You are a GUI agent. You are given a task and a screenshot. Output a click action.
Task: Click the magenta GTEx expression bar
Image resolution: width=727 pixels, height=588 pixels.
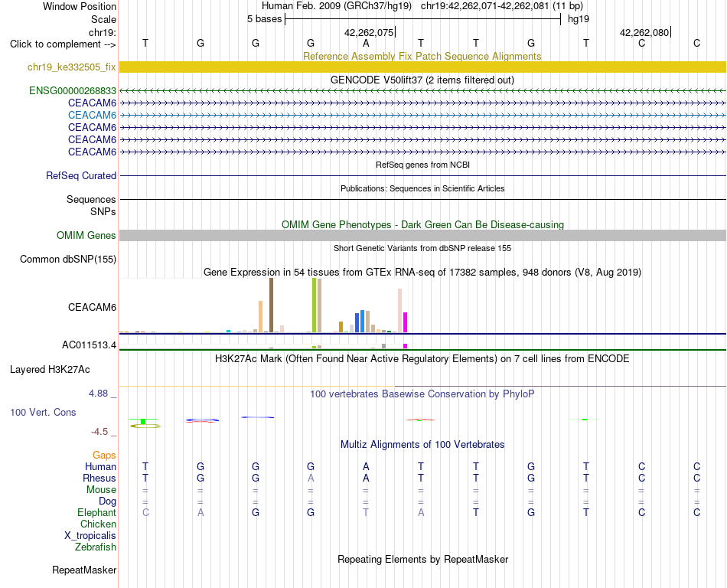tap(406, 322)
